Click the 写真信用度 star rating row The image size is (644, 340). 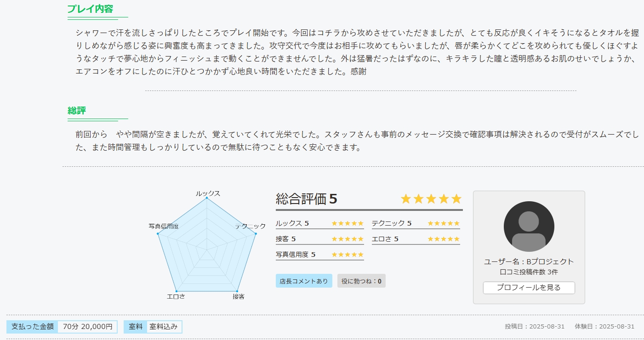coord(320,255)
